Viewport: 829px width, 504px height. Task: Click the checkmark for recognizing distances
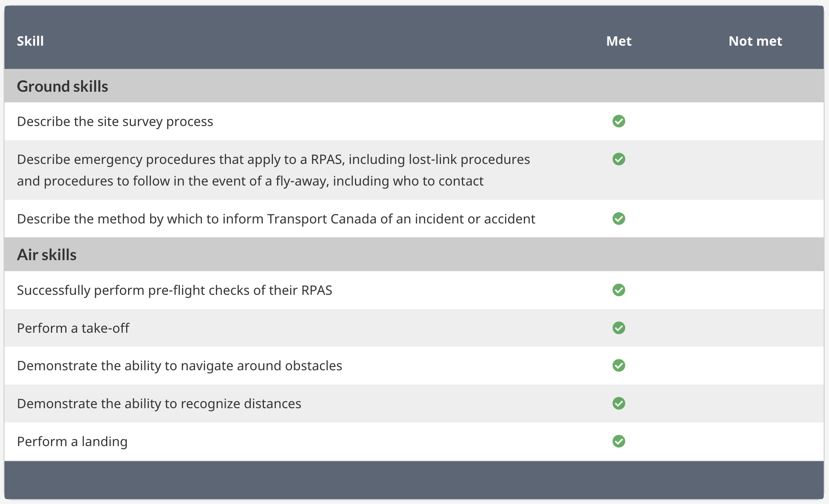click(x=618, y=403)
